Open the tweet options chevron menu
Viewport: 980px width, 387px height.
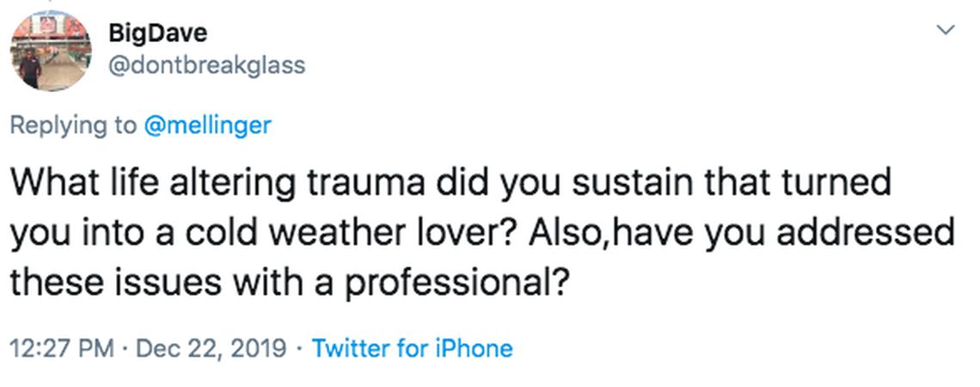pos(944,32)
